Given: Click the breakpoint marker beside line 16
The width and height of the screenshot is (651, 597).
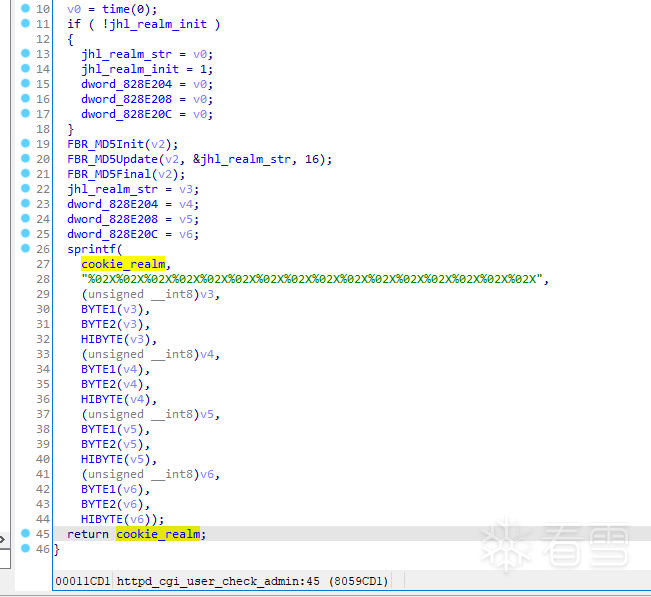Looking at the screenshot, I should (x=25, y=98).
